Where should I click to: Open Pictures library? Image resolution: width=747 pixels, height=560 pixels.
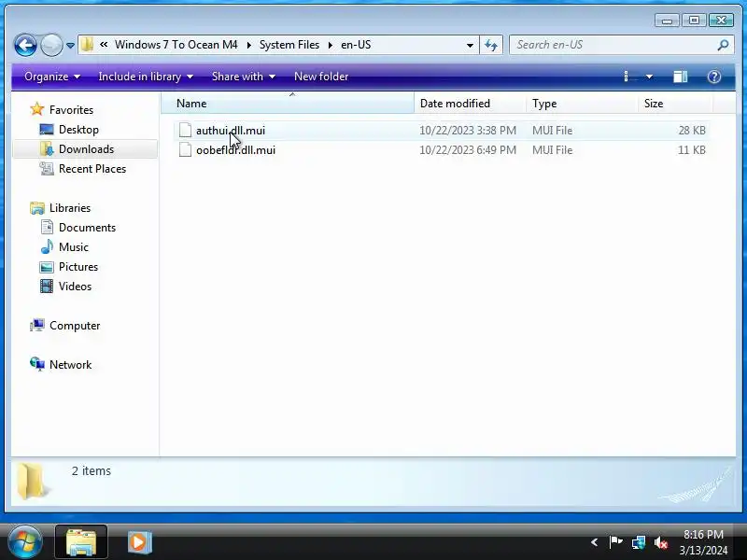tap(78, 267)
